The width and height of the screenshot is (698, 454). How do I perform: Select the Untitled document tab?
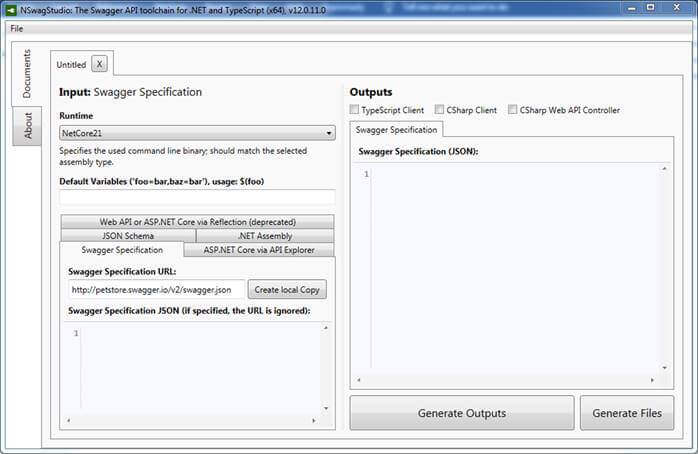(x=71, y=65)
